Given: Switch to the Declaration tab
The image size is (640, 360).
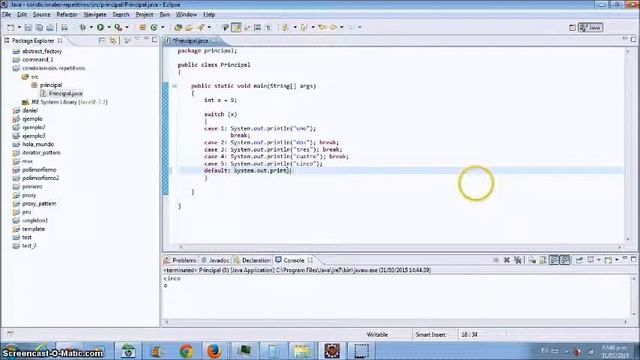Looking at the screenshot, I should 253,260.
